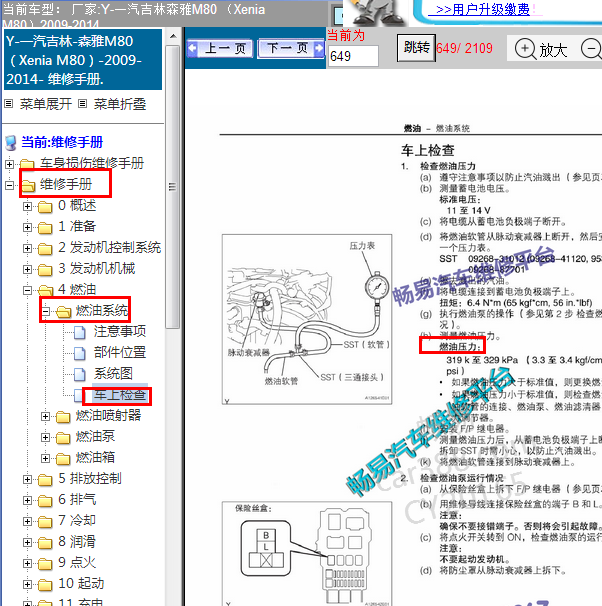This screenshot has height=606, width=602.
Task: Click the open 4 燃油 folder icon
Action: 46,290
